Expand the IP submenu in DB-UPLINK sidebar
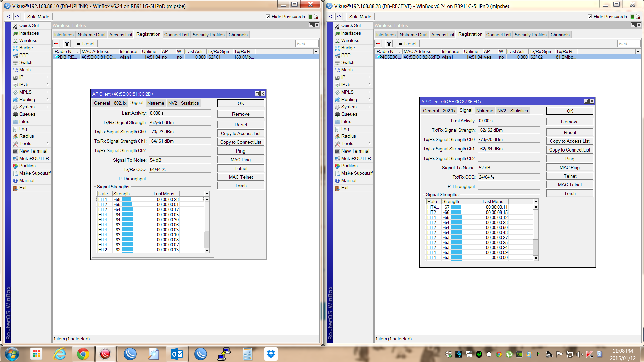This screenshot has height=362, width=644. click(x=47, y=77)
